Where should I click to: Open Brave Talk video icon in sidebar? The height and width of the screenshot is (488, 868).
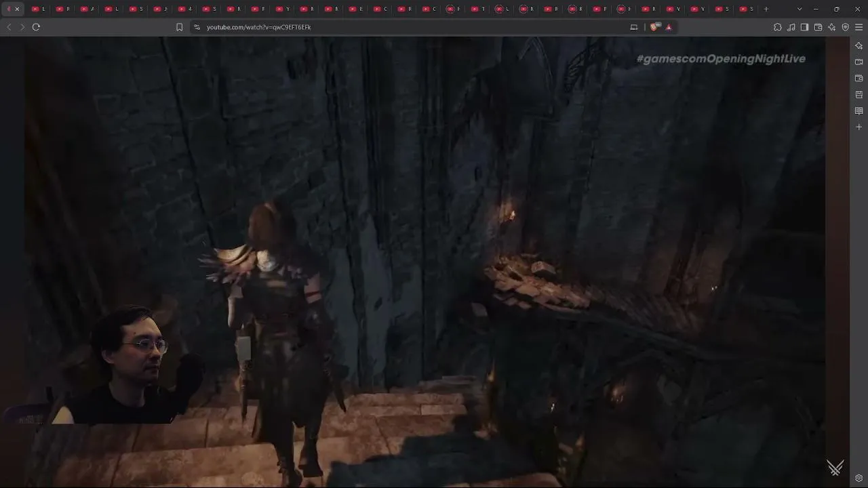click(x=859, y=62)
